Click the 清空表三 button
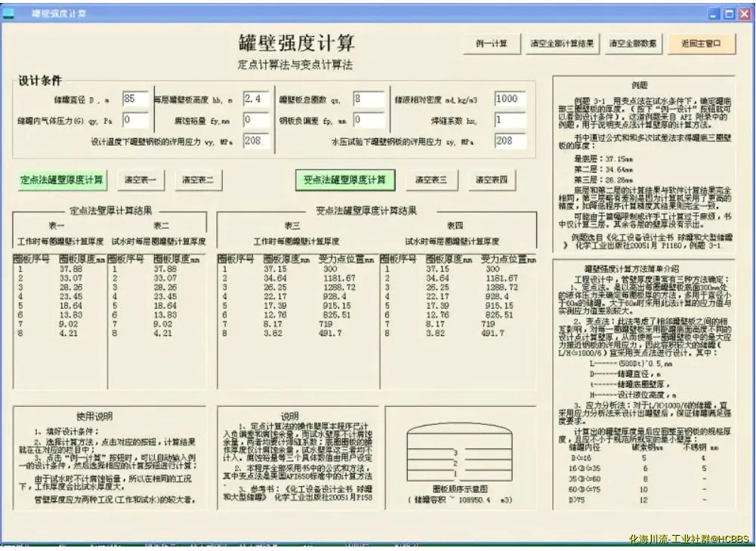Screen dimensions: 756x551 (431, 180)
